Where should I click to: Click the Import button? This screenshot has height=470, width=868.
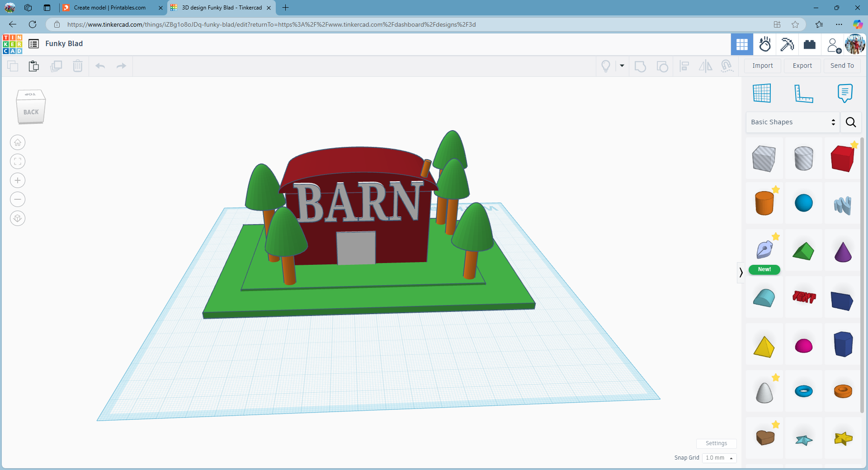763,66
